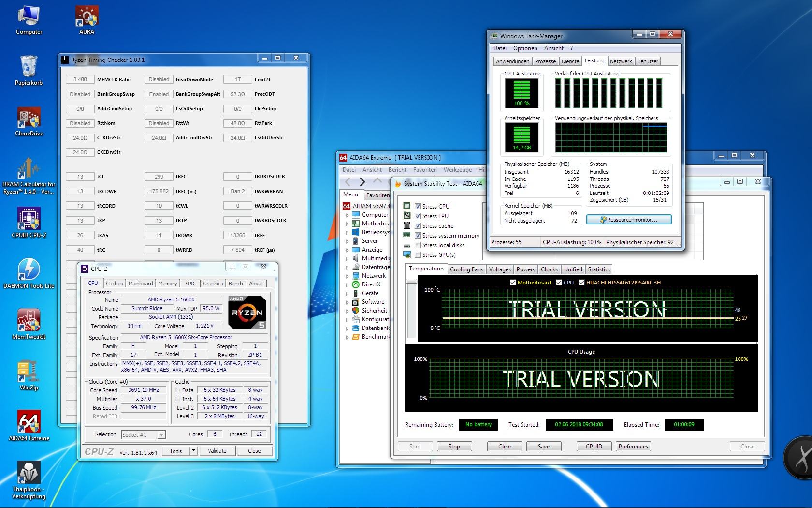812x508 pixels.
Task: Expand the Motherboard tree node
Action: pyautogui.click(x=347, y=224)
